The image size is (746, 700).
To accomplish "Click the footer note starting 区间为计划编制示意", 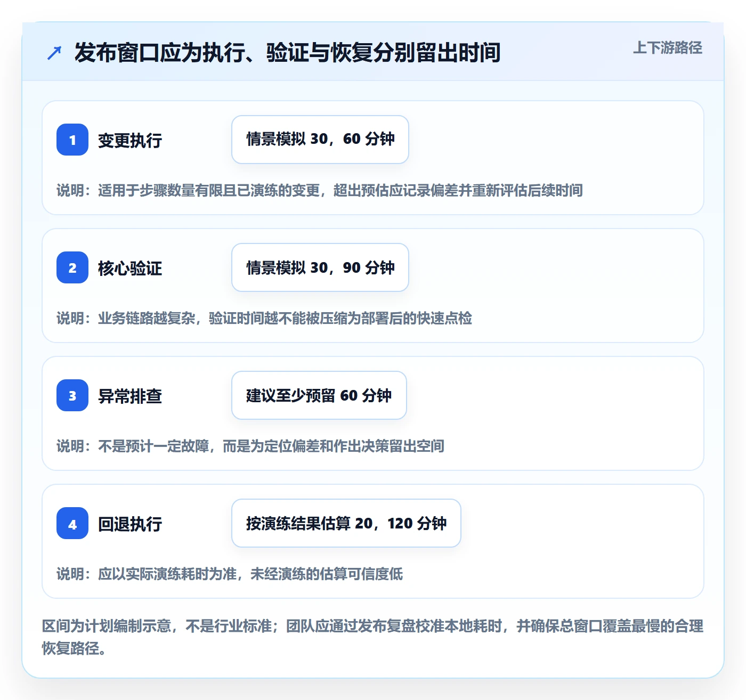I will click(x=373, y=637).
